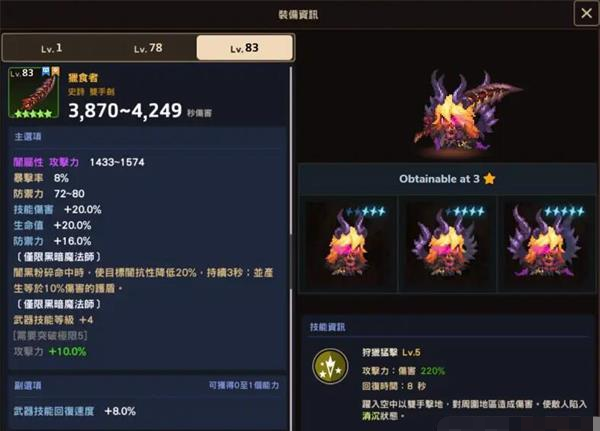Click the blue badge on weapon icon corner
The width and height of the screenshot is (600, 431).
[x=46, y=72]
